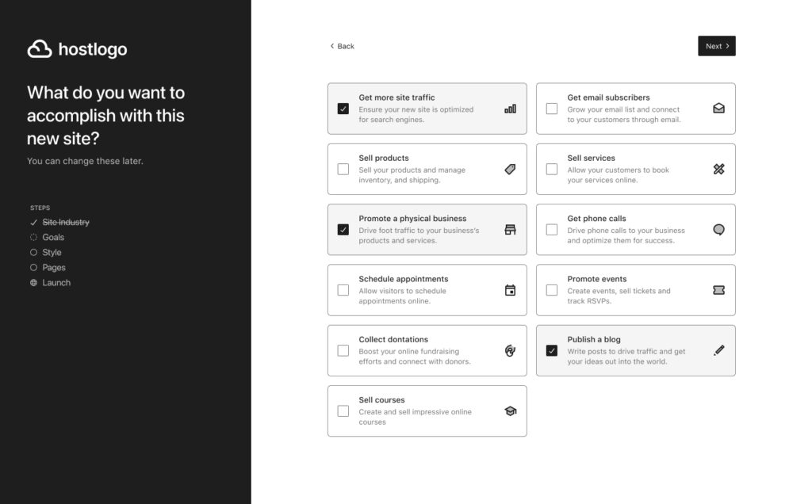Check the Sell products checkbox

tap(343, 170)
